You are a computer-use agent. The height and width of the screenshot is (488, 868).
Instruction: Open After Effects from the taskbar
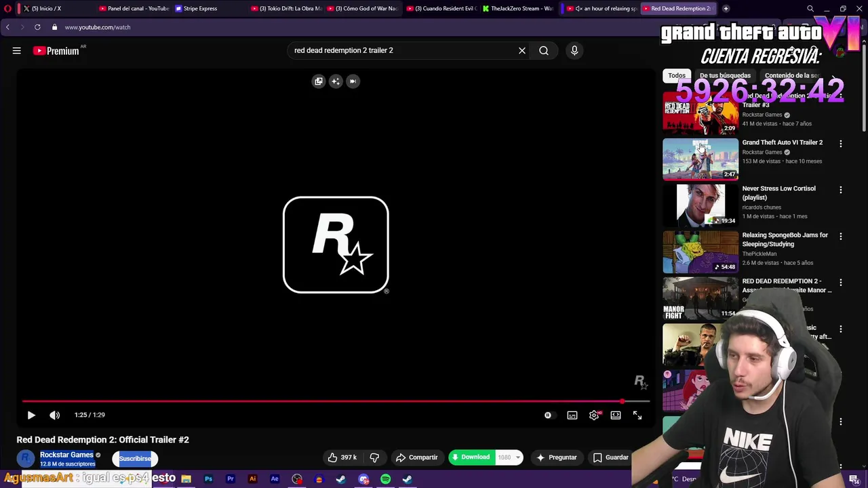[275, 479]
